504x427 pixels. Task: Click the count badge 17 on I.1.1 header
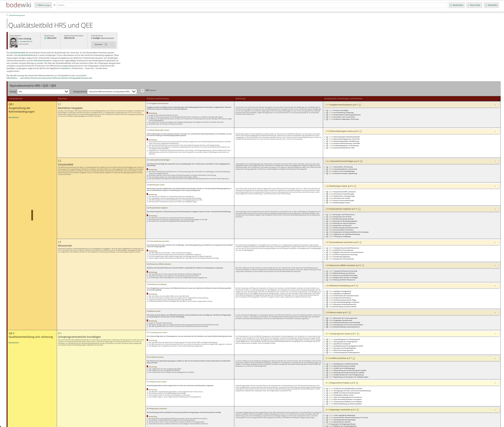tap(360, 105)
